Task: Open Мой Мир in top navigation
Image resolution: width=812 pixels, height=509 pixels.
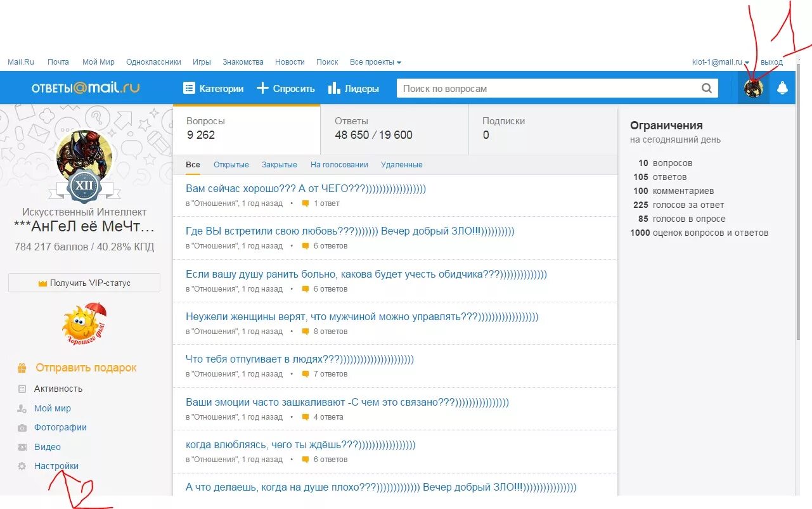Action: [x=98, y=62]
